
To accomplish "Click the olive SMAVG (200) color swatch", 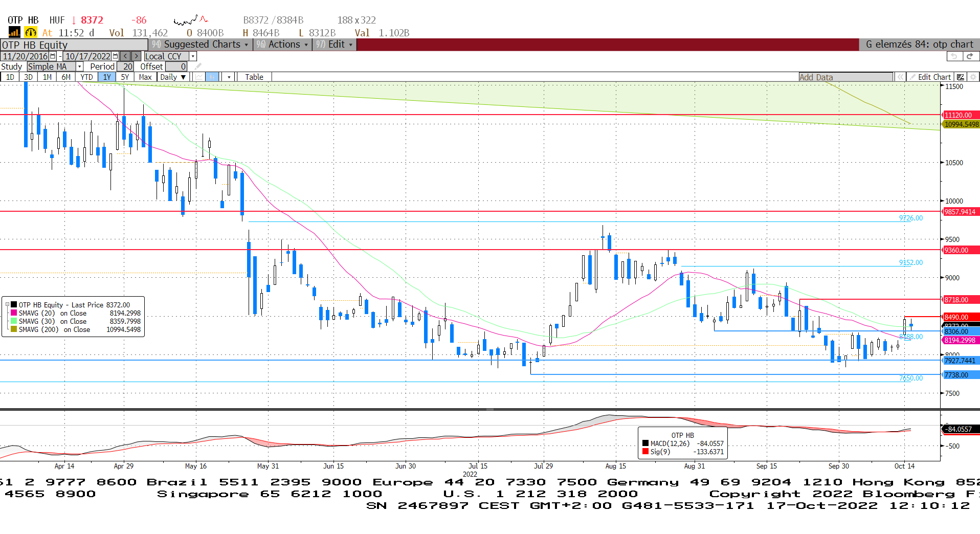I will 14,329.
